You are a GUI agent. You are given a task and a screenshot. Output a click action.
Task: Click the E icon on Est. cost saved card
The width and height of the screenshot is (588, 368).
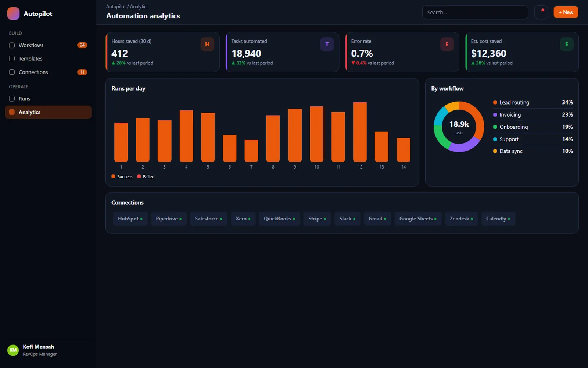pyautogui.click(x=567, y=44)
